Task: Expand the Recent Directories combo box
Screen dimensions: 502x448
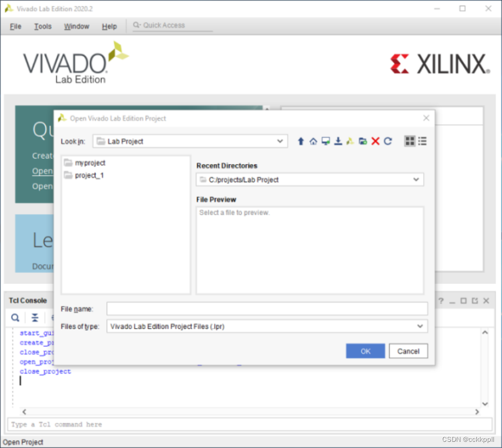Action: [x=416, y=180]
